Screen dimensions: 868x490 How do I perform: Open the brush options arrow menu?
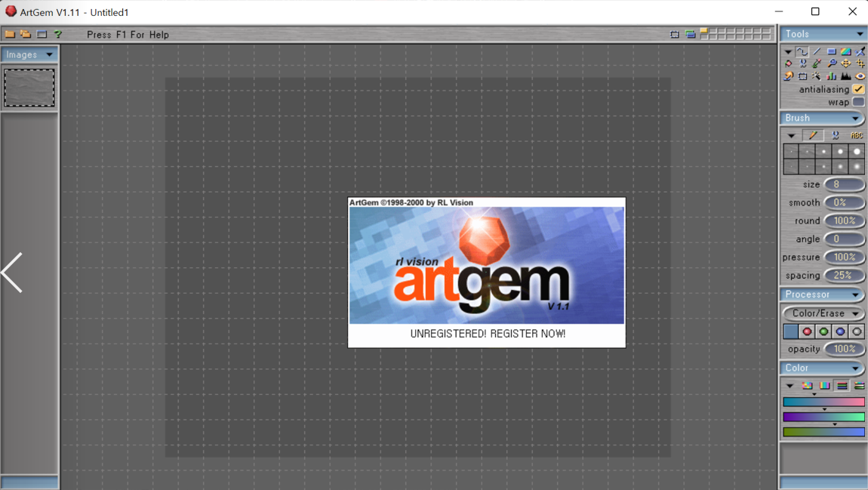[791, 136]
